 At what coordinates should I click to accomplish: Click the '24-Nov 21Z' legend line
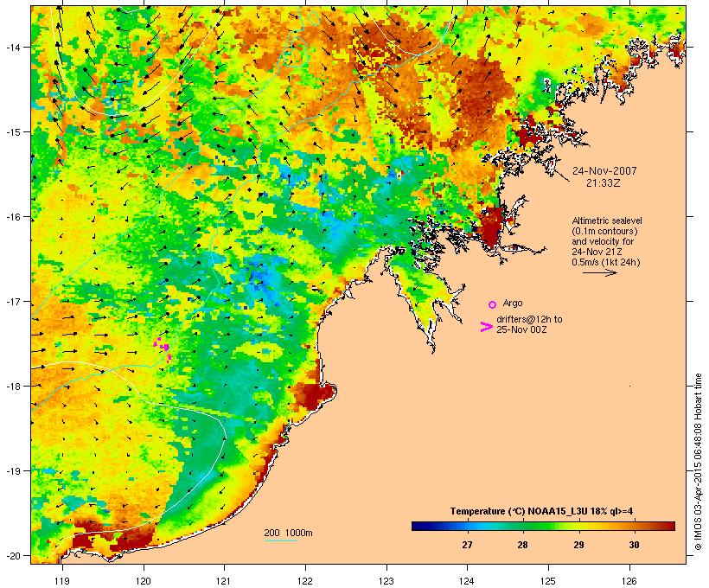[597, 252]
